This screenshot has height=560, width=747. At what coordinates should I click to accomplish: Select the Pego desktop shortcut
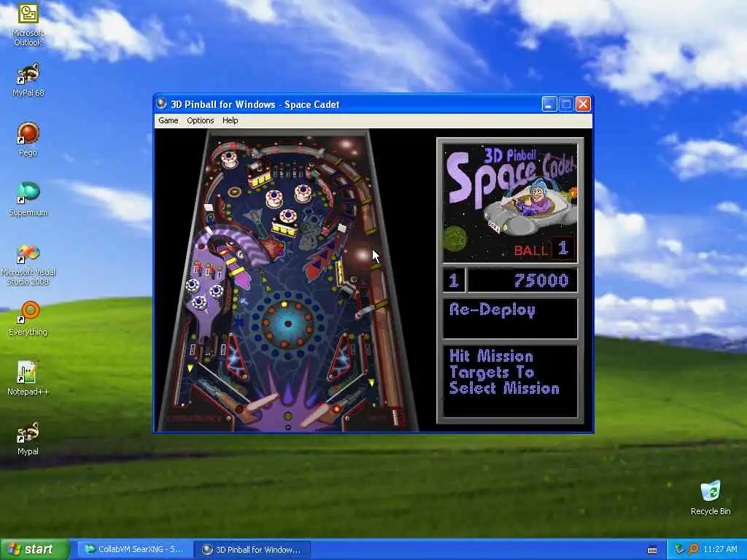coord(28,139)
